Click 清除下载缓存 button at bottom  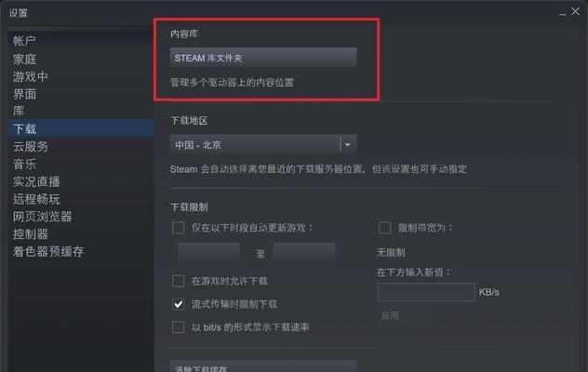[263, 366]
